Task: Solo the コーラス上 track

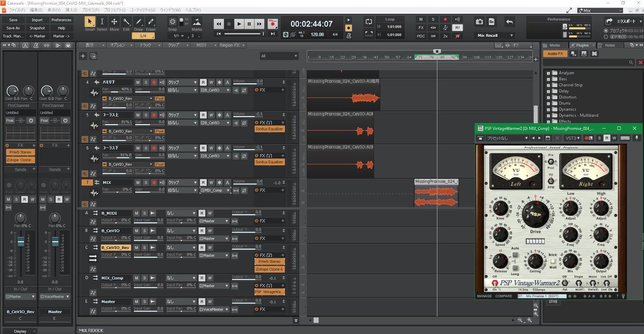Action: [x=145, y=115]
